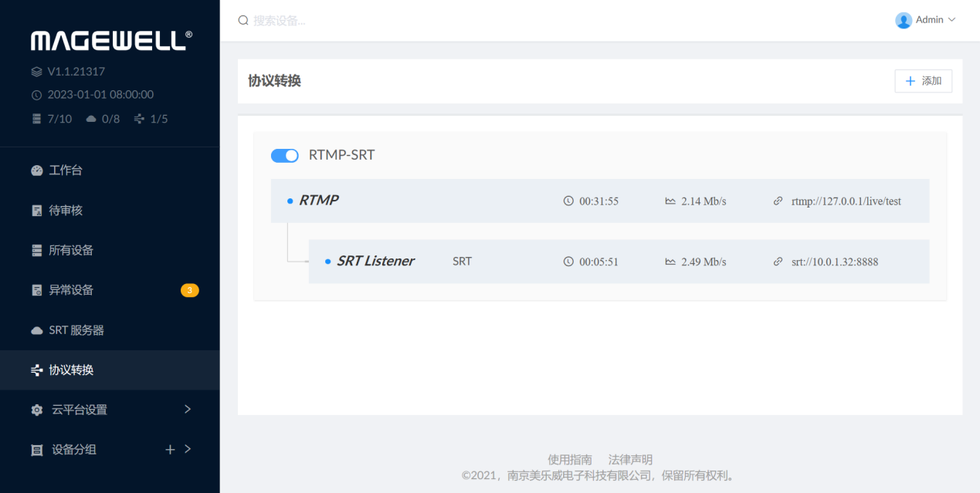This screenshot has height=493, width=980.
Task: Add a new device group with plus
Action: [x=170, y=449]
